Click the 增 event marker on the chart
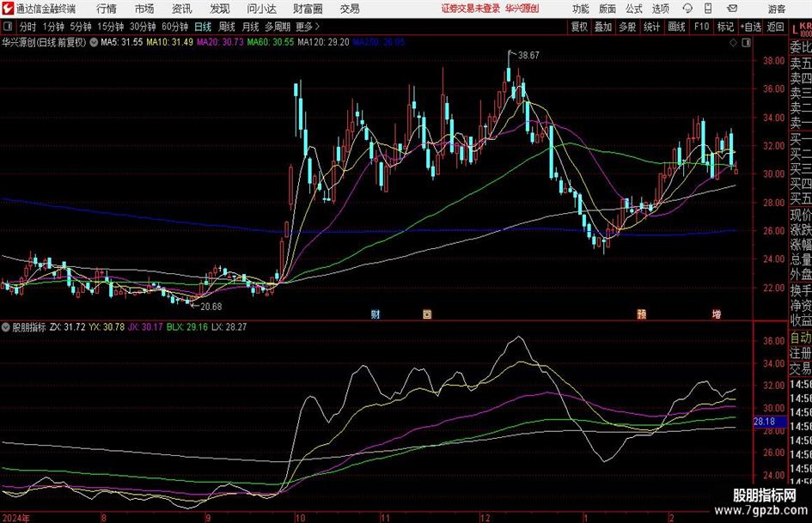The width and height of the screenshot is (812, 523). 717,313
